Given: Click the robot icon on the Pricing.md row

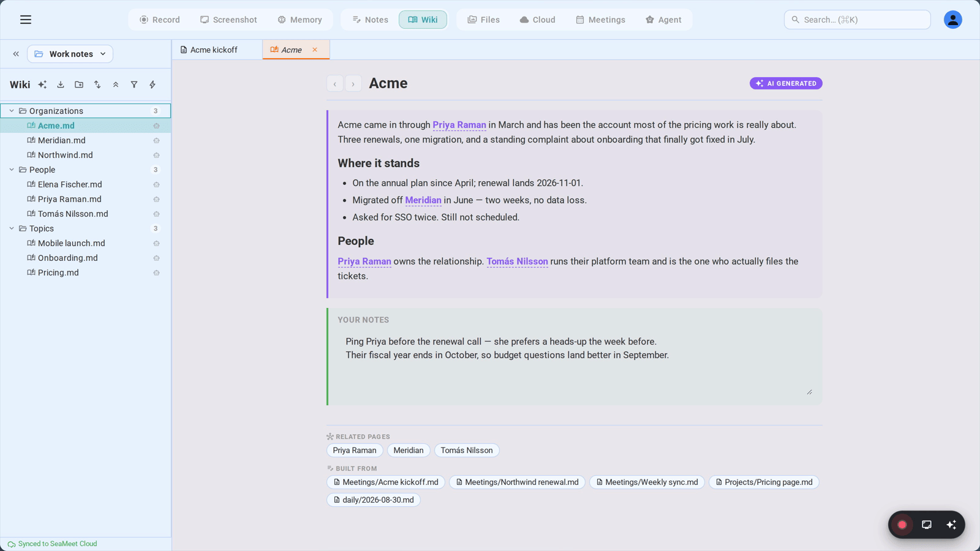Looking at the screenshot, I should (x=156, y=272).
